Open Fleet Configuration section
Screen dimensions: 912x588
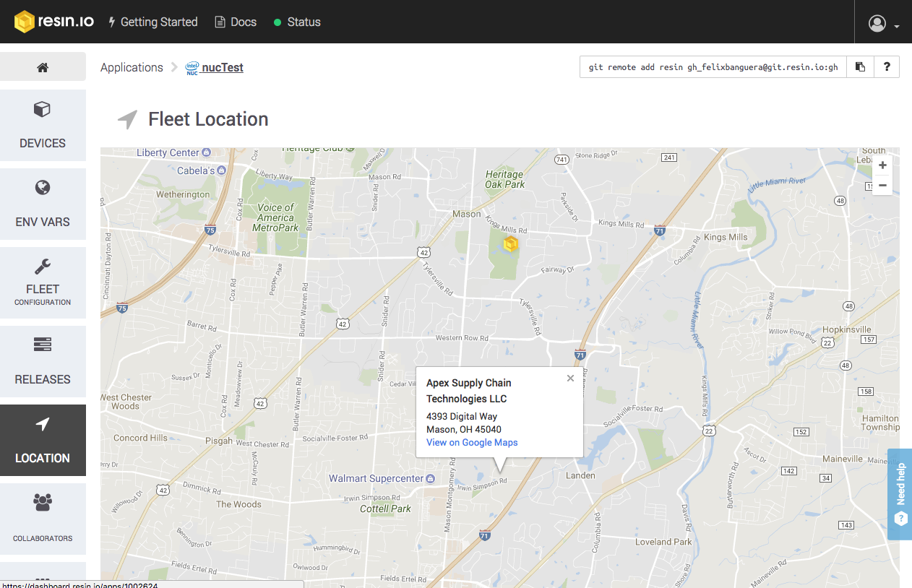(x=43, y=282)
